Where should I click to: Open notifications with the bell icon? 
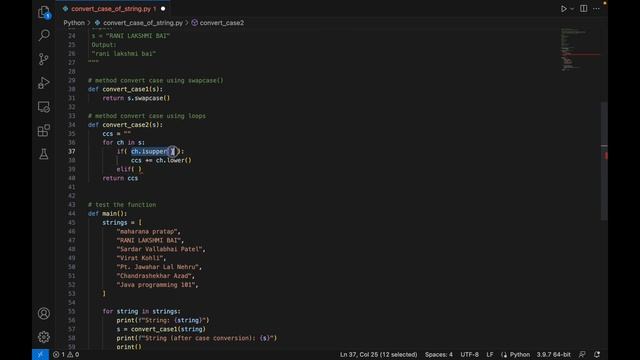pos(597,355)
